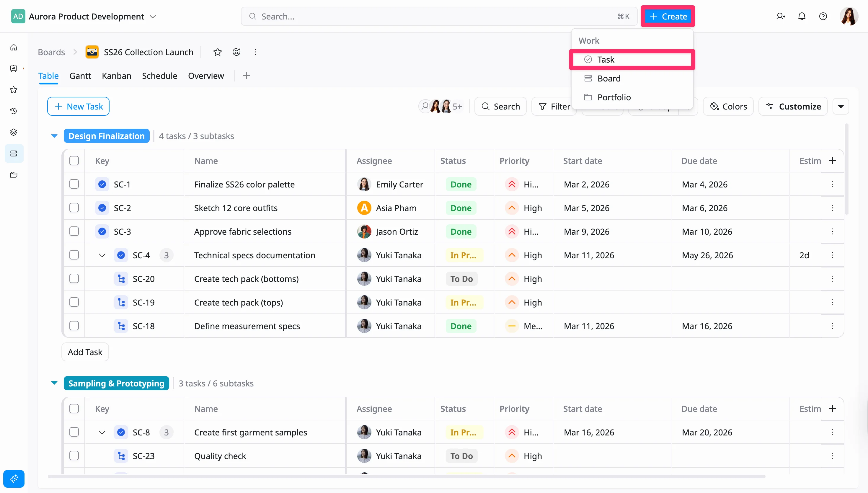Open the Colors picker button
Image resolution: width=868 pixels, height=493 pixels.
pyautogui.click(x=728, y=106)
